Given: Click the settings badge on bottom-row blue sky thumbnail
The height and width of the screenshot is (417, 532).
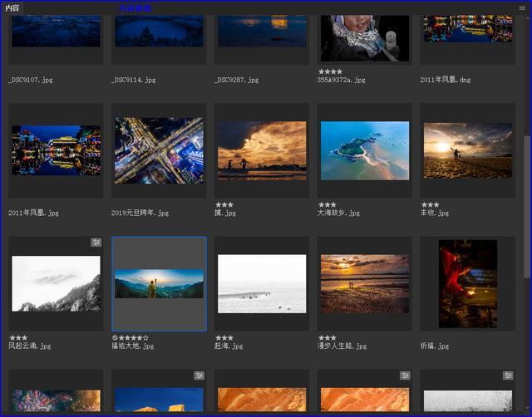Looking at the screenshot, I should tap(199, 375).
